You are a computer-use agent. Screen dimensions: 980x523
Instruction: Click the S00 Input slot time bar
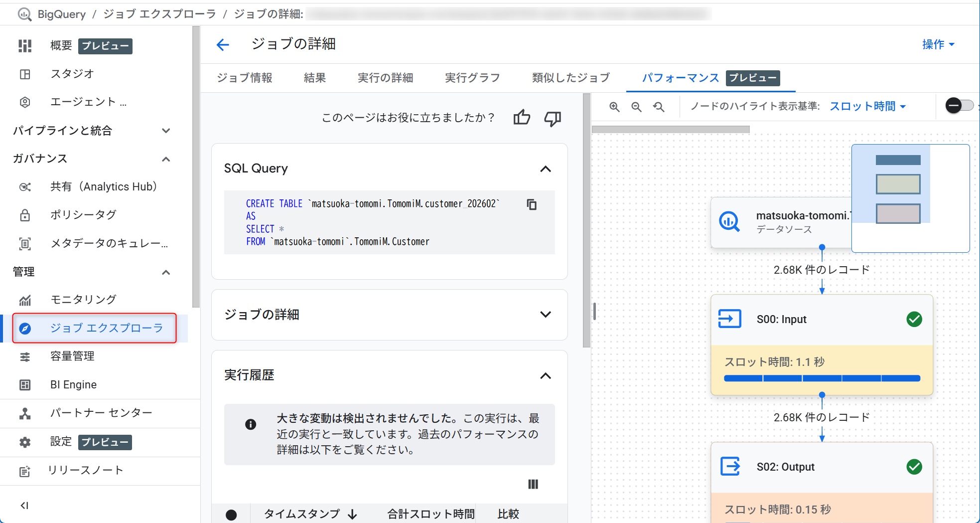tap(821, 378)
